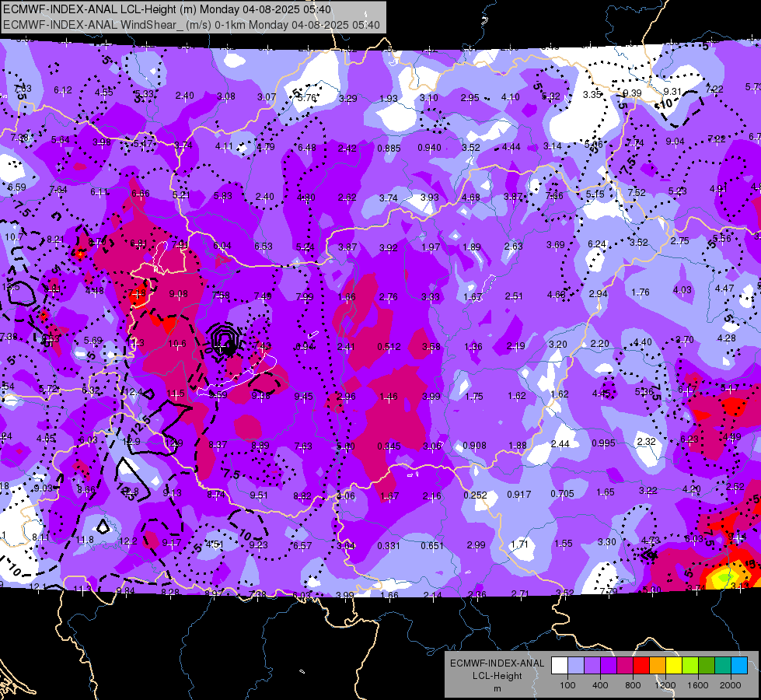Click the wind shear value 0.908
This screenshot has height=700, width=761.
[x=474, y=446]
